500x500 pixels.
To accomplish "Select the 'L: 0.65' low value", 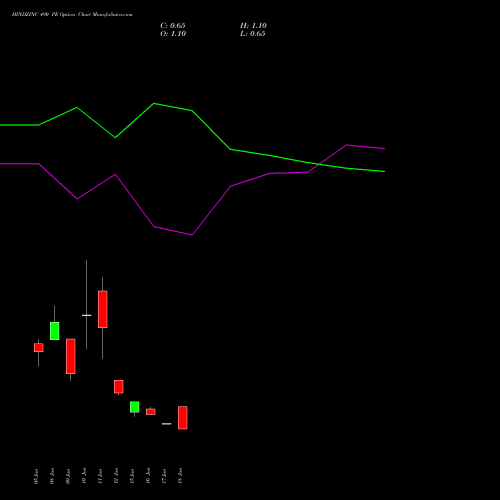I will click(x=253, y=34).
